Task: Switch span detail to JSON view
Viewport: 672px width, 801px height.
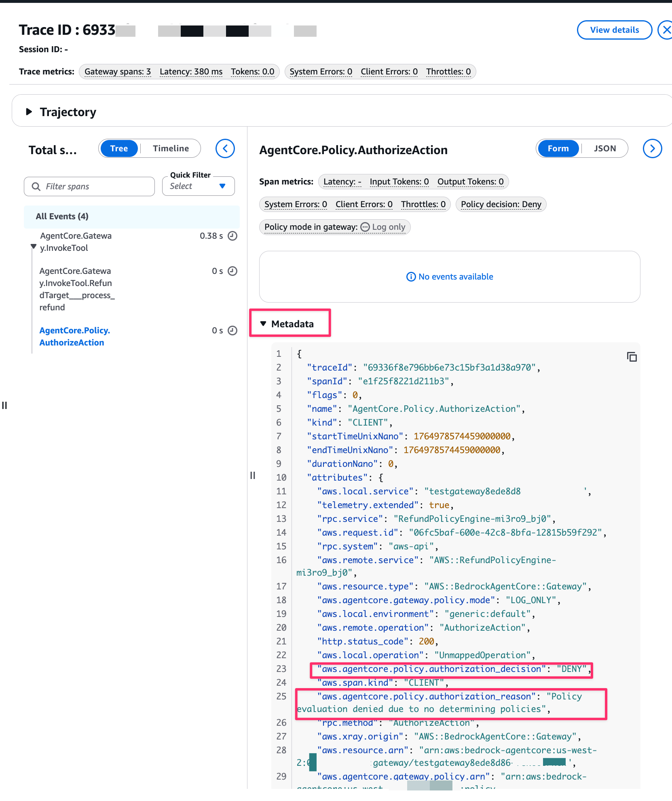Action: coord(604,148)
